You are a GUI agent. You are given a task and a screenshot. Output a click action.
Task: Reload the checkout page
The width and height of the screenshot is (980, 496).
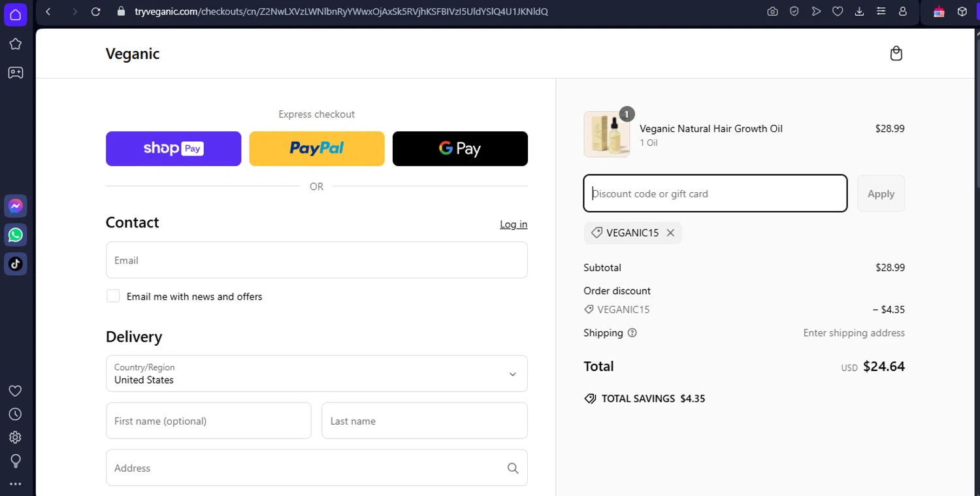(96, 12)
